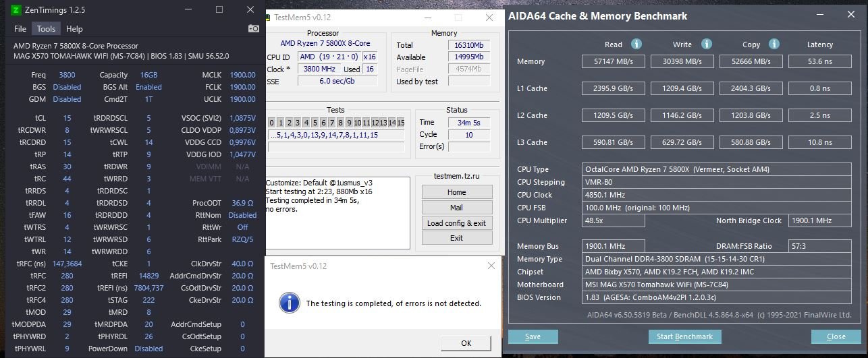Click the AIDA64 Memory Read 57147 MB/s value
Viewport: 868px width, 358px height.
614,61
